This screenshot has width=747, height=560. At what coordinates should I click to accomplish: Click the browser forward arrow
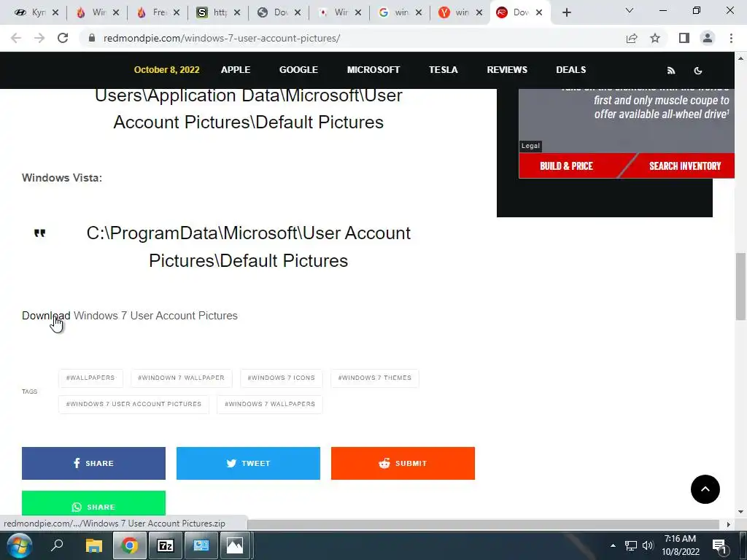[39, 38]
